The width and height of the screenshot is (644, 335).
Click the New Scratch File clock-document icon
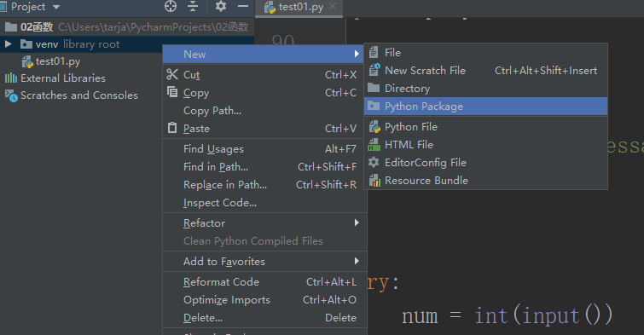374,70
